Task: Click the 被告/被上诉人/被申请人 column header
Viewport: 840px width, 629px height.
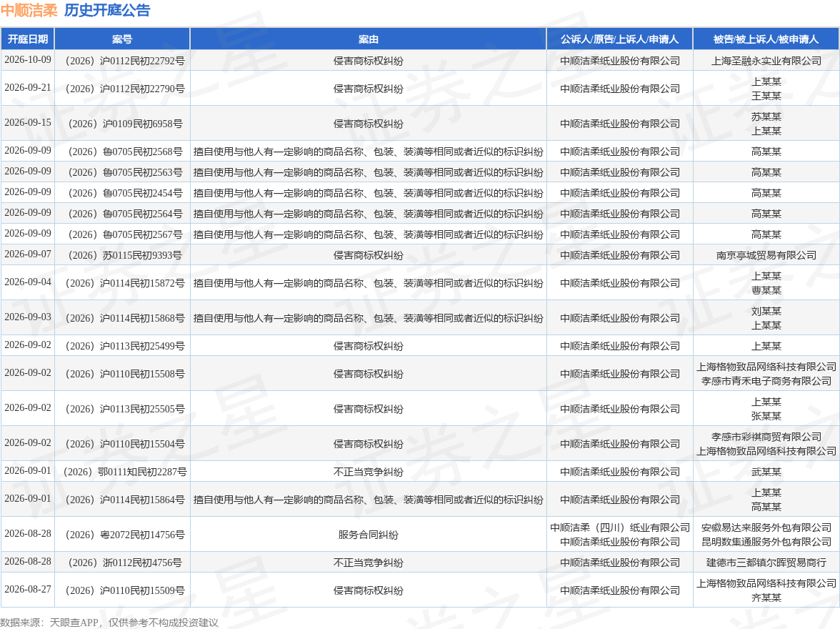Action: [766, 39]
